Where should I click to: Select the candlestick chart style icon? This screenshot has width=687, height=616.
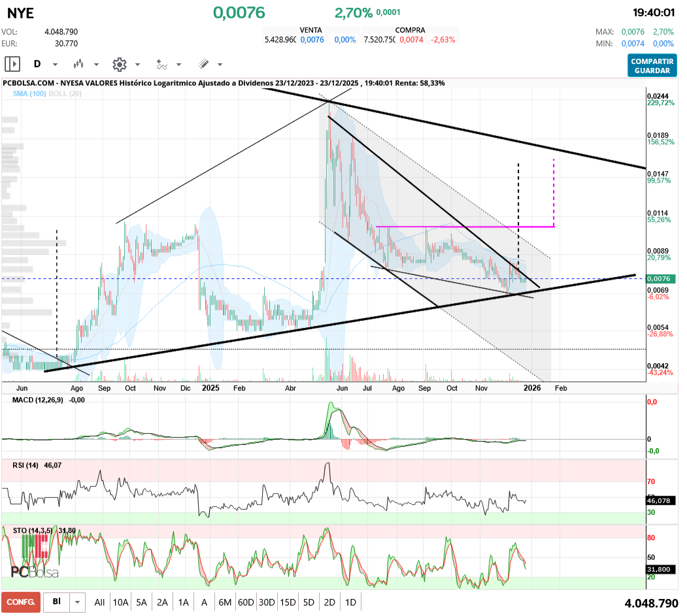pyautogui.click(x=78, y=64)
